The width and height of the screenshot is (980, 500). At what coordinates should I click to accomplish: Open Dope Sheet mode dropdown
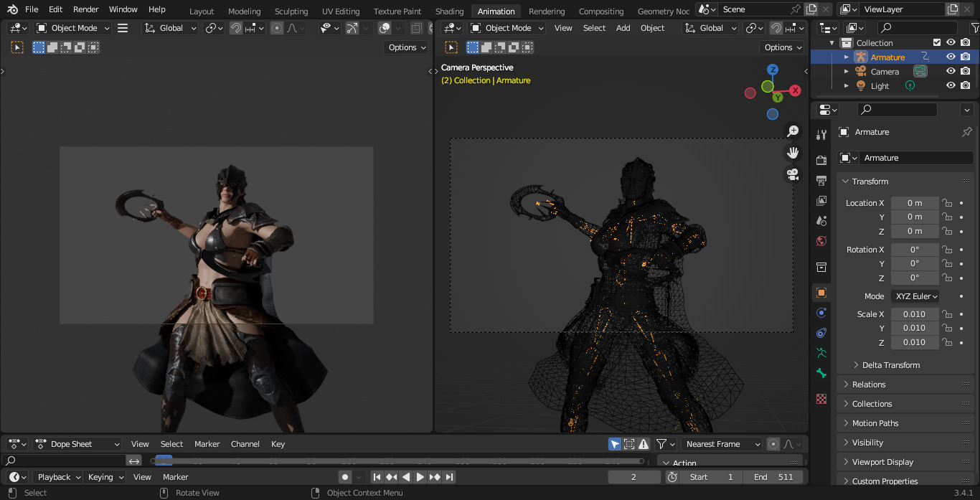[x=77, y=444]
